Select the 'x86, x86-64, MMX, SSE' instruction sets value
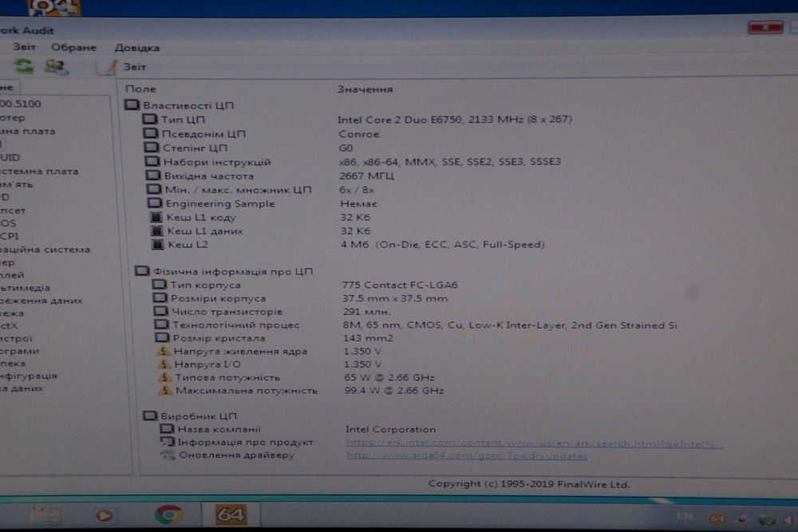This screenshot has height=532, width=798. click(450, 162)
